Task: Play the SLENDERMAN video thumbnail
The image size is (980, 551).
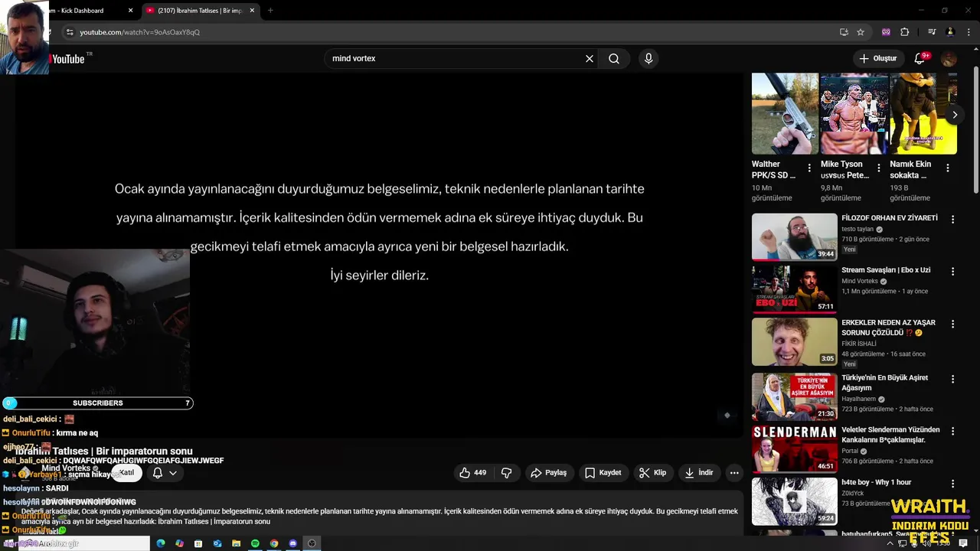Action: (x=794, y=448)
